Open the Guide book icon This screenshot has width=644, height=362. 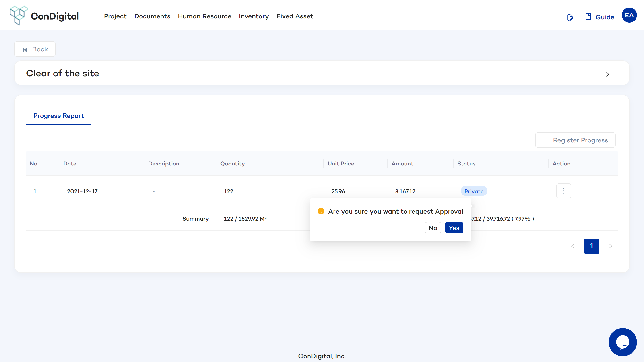(588, 17)
